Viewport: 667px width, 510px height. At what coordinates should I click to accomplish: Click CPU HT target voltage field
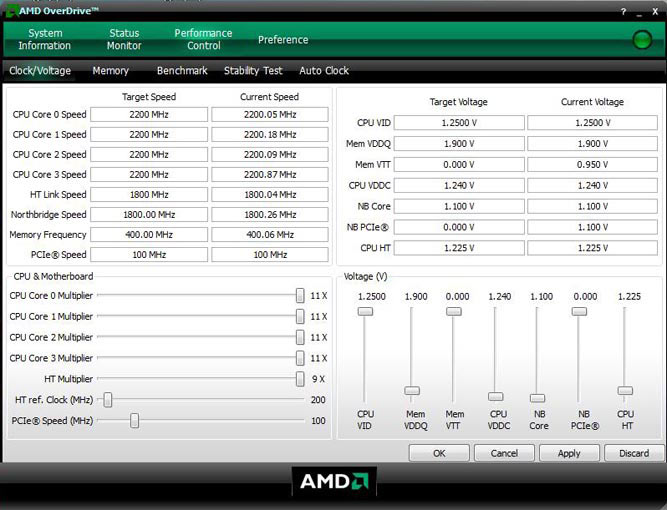coord(459,248)
